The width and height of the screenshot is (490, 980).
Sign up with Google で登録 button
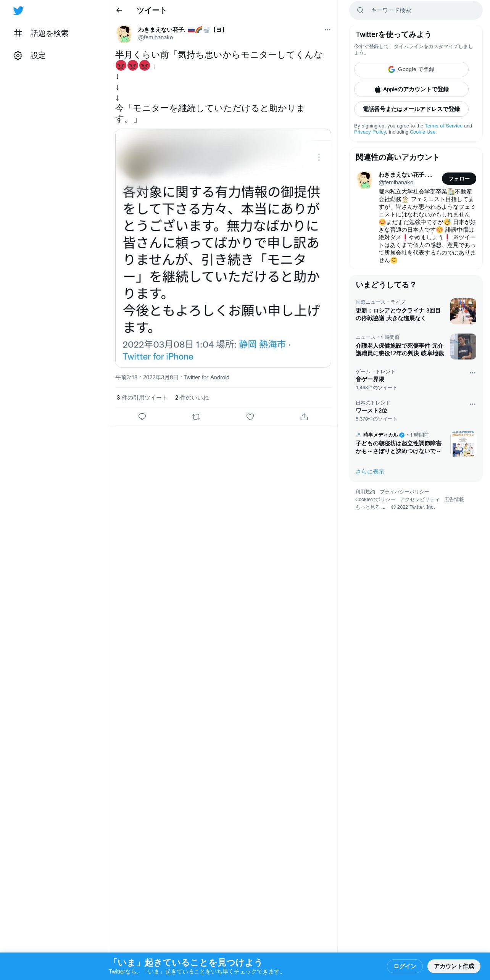411,69
